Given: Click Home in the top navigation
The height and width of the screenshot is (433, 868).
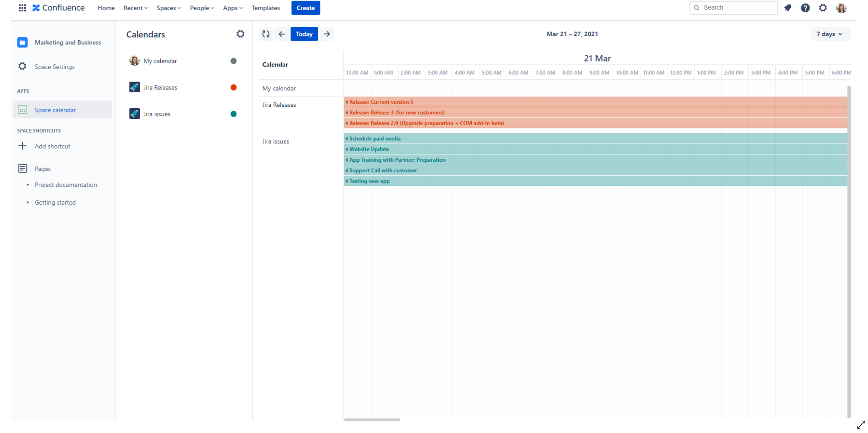Looking at the screenshot, I should pos(106,8).
